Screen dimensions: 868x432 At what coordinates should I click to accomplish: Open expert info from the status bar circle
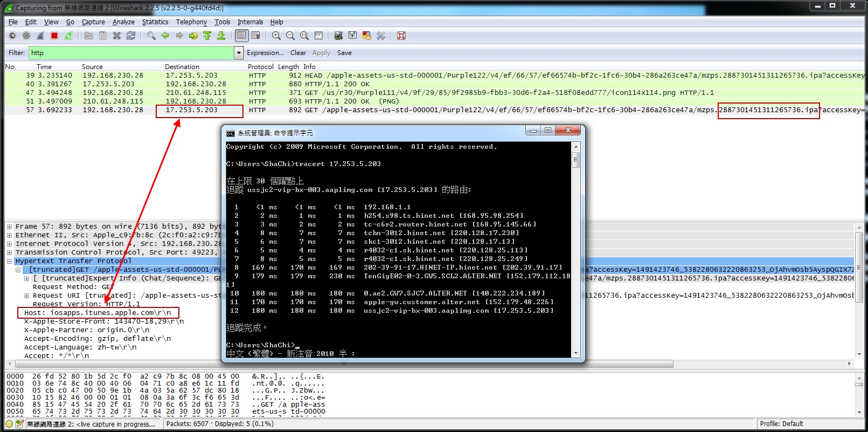point(9,424)
